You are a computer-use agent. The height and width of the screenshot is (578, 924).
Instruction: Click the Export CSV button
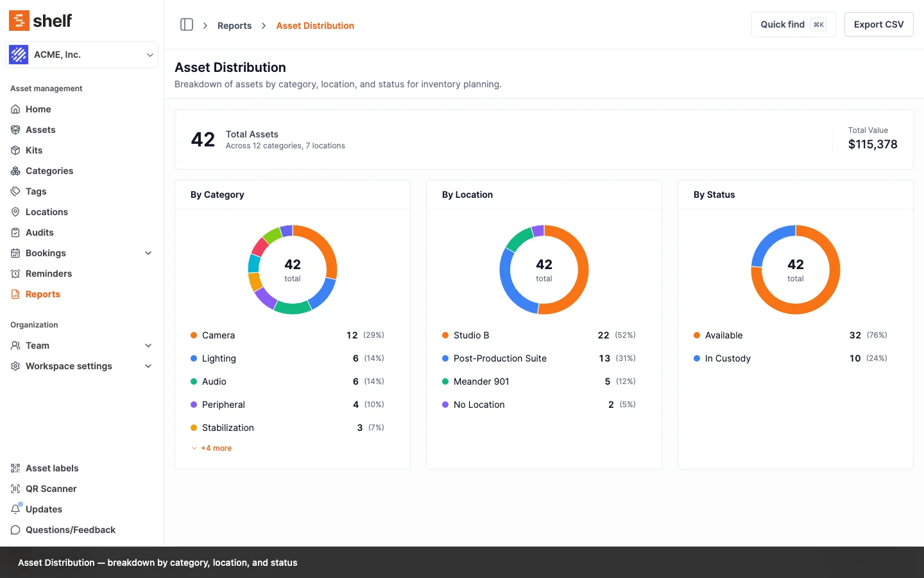tap(878, 24)
